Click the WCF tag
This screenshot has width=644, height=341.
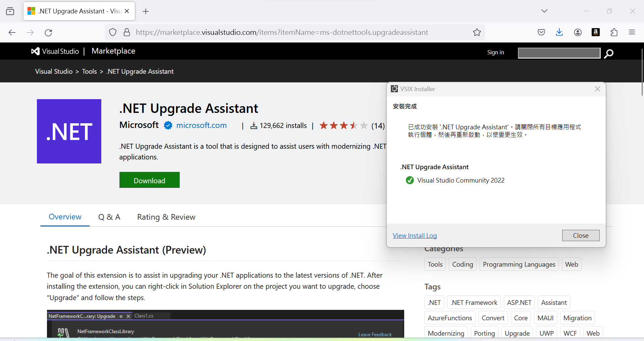570,333
